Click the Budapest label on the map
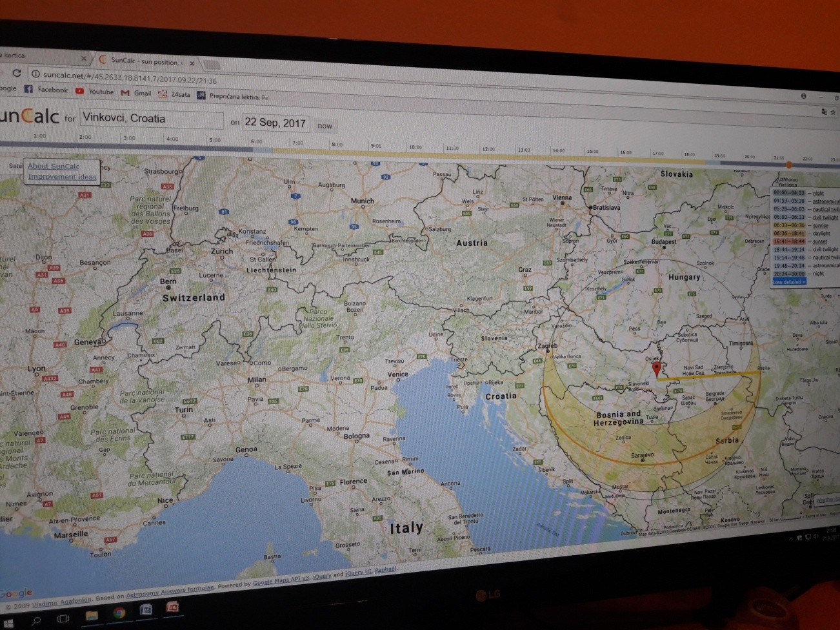This screenshot has width=840, height=630. [663, 242]
